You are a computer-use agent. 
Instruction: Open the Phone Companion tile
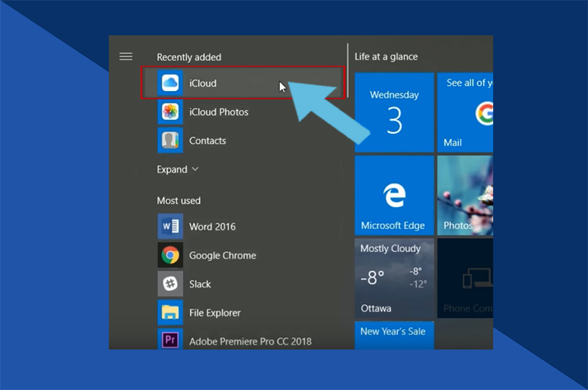[465, 278]
